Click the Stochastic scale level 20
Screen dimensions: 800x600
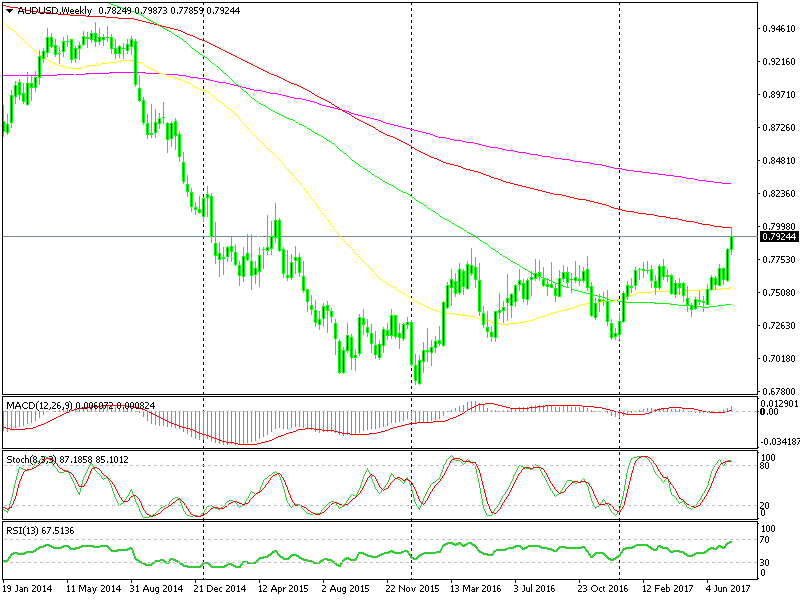[766, 506]
